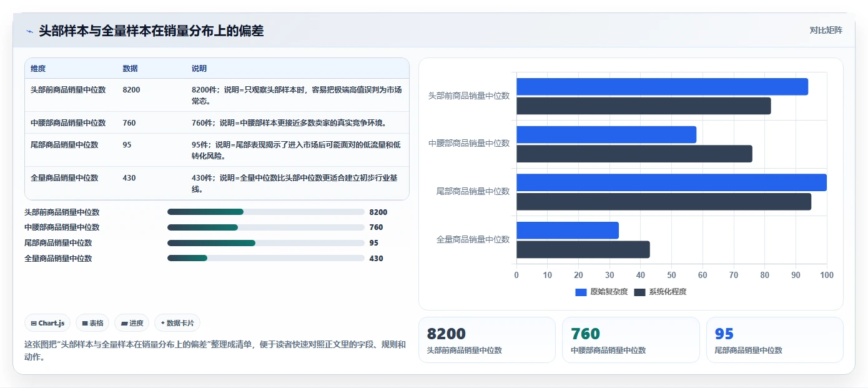Click the 对比矩阵 label in header
The height and width of the screenshot is (388, 868).
pyautogui.click(x=826, y=31)
